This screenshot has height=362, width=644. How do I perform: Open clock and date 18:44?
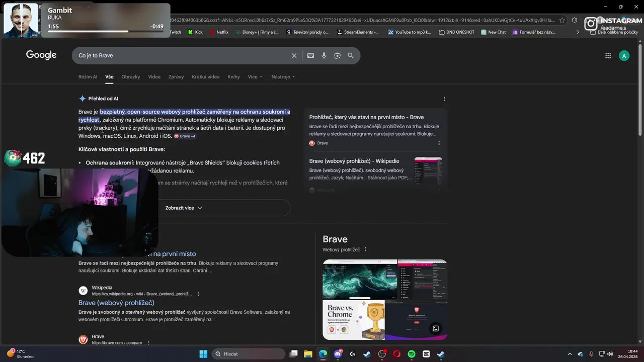[629, 354]
